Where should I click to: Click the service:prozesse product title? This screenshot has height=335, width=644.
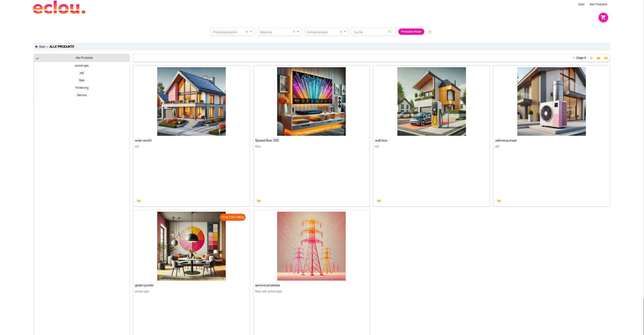pyautogui.click(x=267, y=285)
